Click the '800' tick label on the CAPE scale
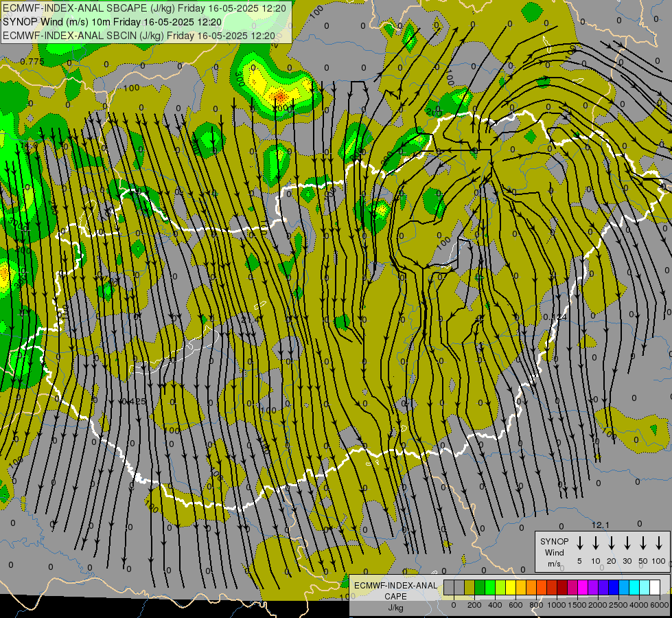Image resolution: width=672 pixels, height=618 pixels. pyautogui.click(x=536, y=605)
